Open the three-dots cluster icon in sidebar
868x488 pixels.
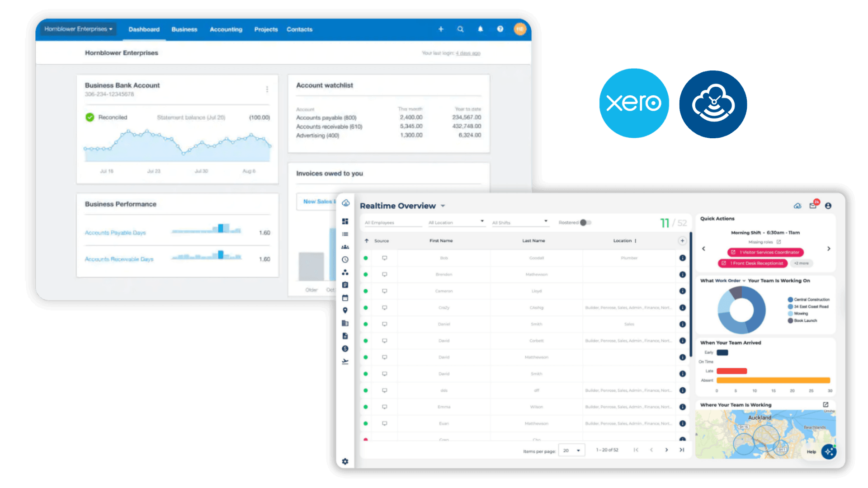(x=345, y=272)
